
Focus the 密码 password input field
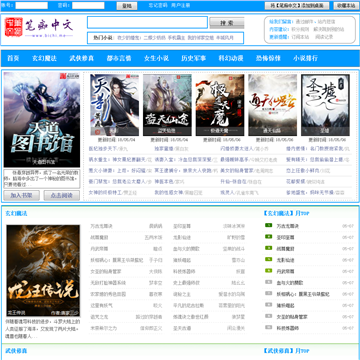click(x=88, y=6)
